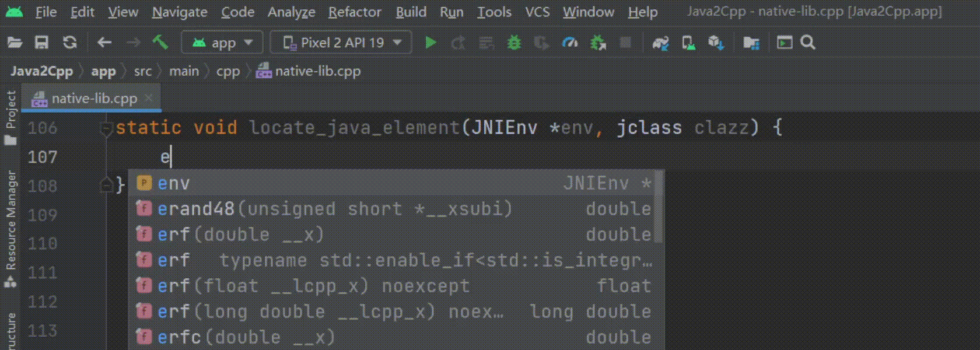Click the native-lib.cpp breadcrumb
The height and width of the screenshot is (350, 980).
pos(309,71)
